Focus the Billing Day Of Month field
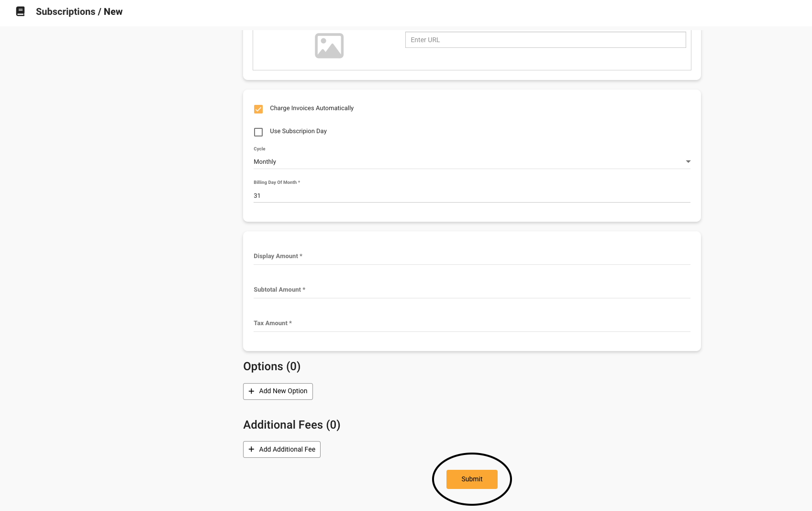812x511 pixels. (472, 196)
